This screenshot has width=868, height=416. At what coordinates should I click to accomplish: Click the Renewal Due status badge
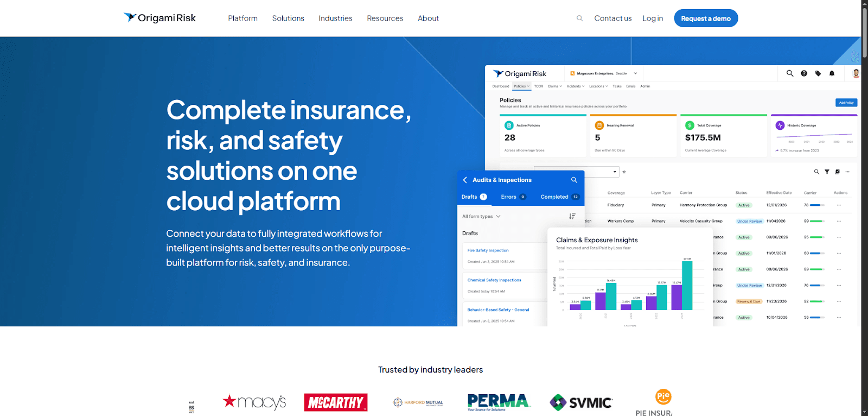[749, 301]
